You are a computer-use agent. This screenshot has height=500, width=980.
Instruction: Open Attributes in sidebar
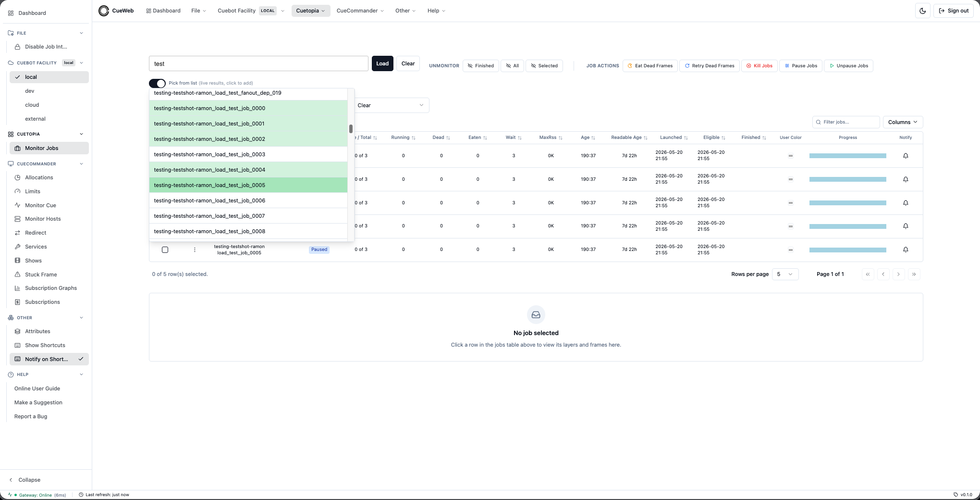[x=49, y=331]
